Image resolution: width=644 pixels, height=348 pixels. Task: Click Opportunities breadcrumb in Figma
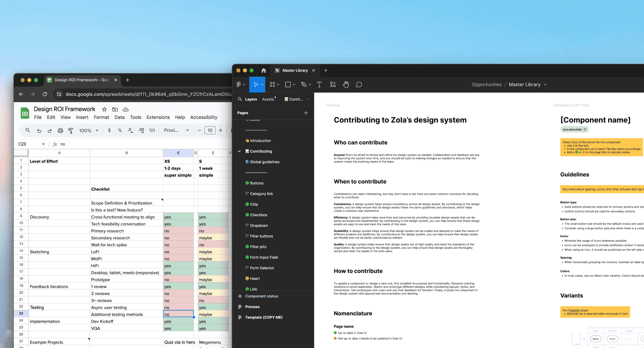click(x=487, y=85)
